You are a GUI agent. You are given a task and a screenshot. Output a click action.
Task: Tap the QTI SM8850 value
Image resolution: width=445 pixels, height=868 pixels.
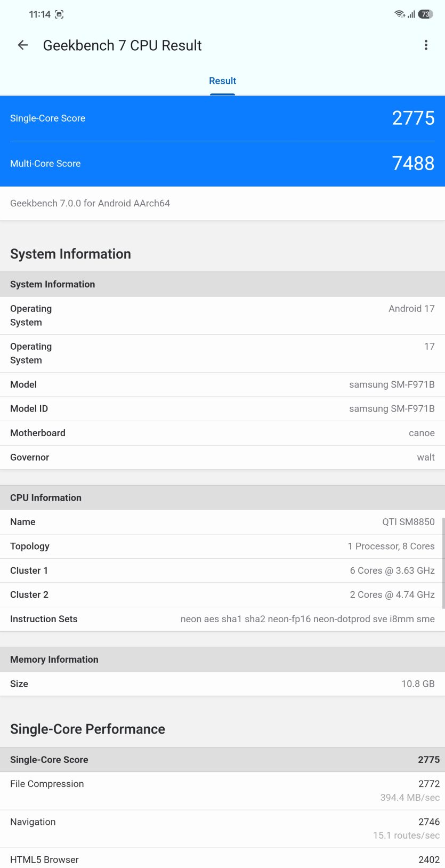click(408, 522)
